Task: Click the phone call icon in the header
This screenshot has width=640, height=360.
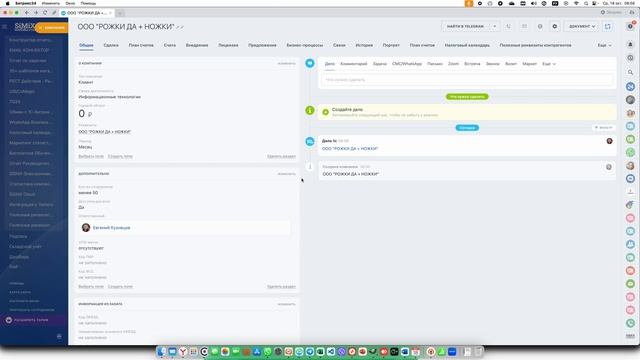Action: click(509, 27)
